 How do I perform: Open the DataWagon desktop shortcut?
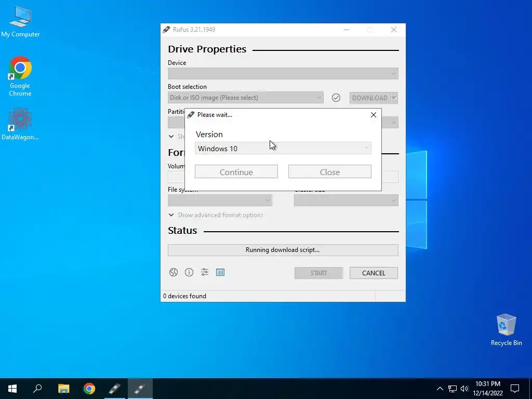pyautogui.click(x=20, y=124)
